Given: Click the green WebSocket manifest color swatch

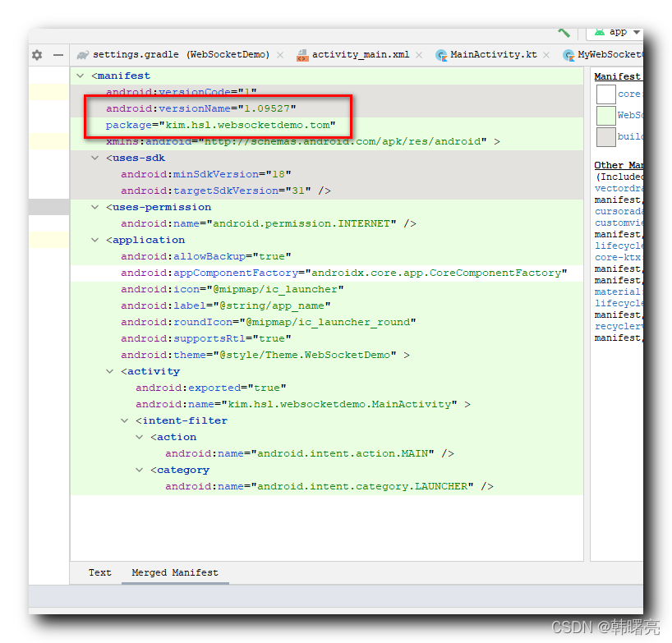Looking at the screenshot, I should point(606,116).
